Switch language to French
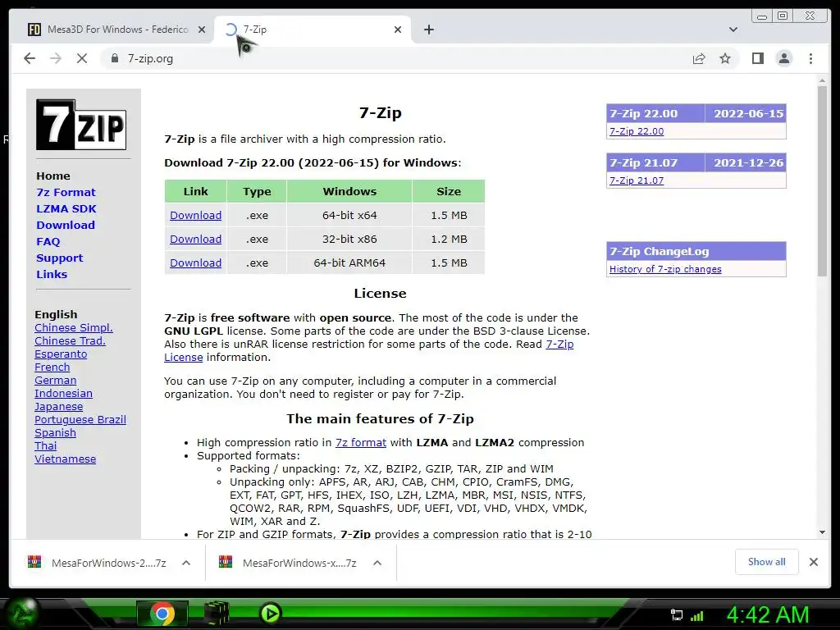Image resolution: width=840 pixels, height=630 pixels. (x=52, y=367)
